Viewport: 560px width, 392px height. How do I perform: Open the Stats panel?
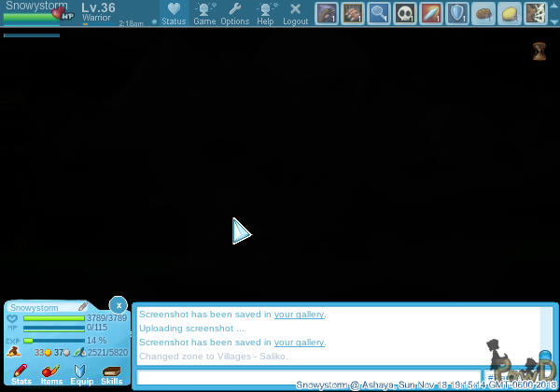21,374
